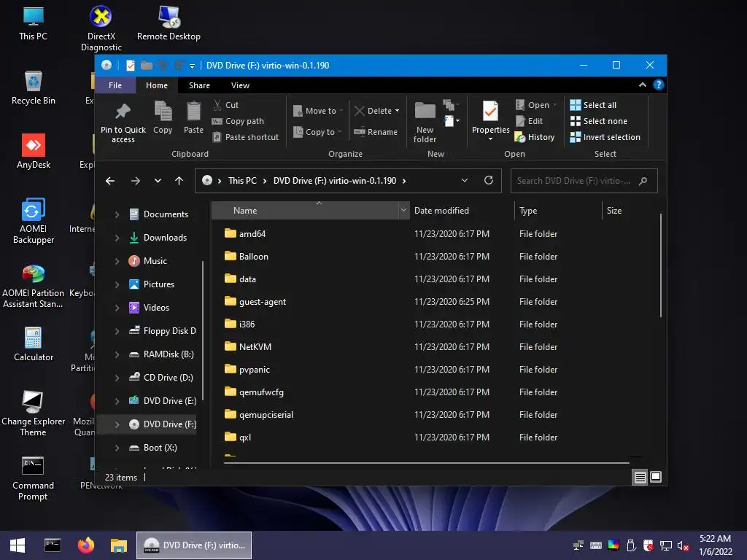Switch to Large icons view layout

tap(656, 477)
